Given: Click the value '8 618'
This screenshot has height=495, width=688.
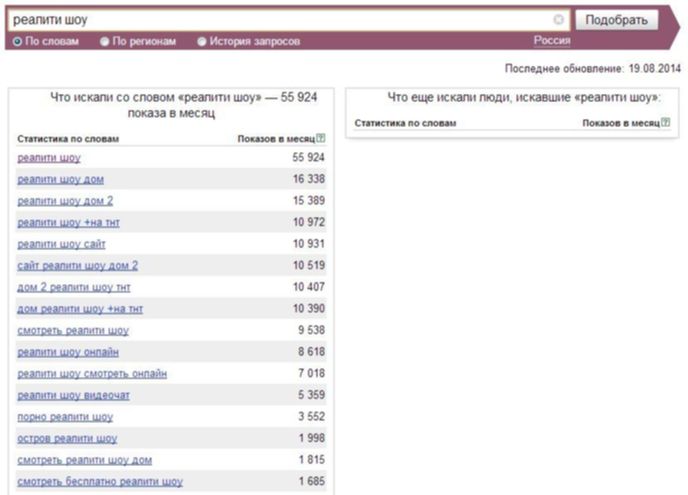Looking at the screenshot, I should 312,352.
